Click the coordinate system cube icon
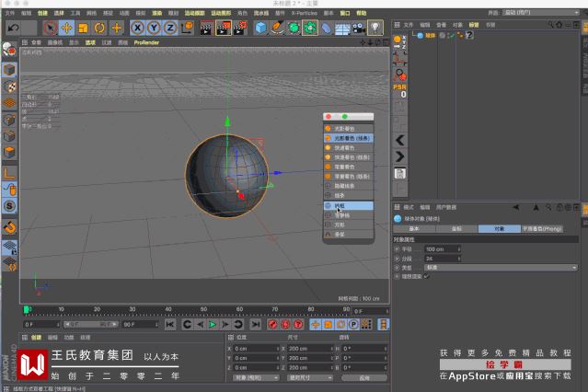Screen dimensions: 588x392 (x=187, y=28)
